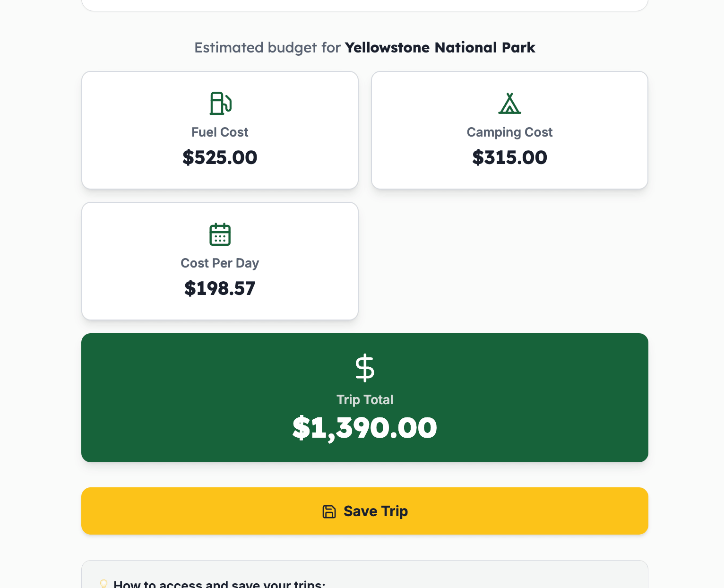This screenshot has width=724, height=588.
Task: Click the floppy disk icon on Save Trip
Action: (x=329, y=511)
